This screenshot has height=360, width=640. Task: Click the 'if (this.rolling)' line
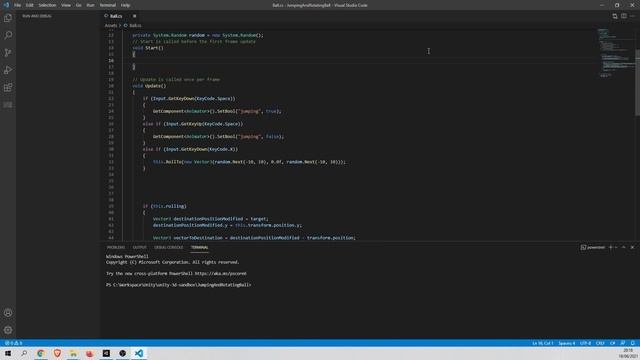164,206
